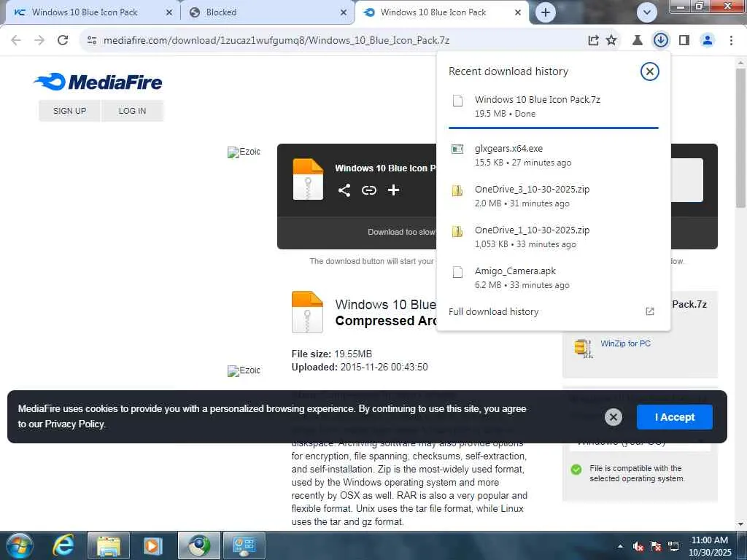Image resolution: width=747 pixels, height=560 pixels.
Task: Close the Recent download history popup
Action: point(649,71)
